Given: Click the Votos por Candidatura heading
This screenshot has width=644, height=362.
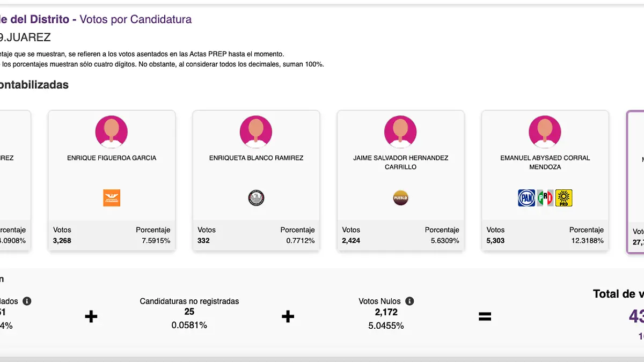Looking at the screenshot, I should coord(135,20).
